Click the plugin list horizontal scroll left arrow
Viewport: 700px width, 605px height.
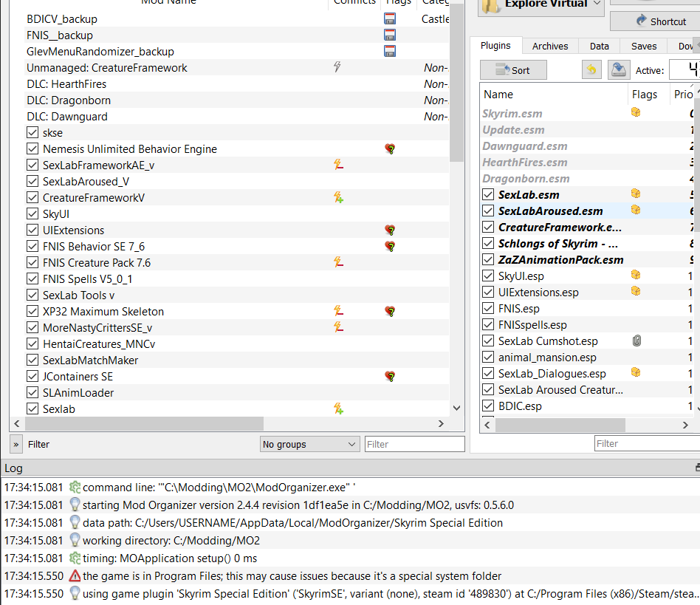(487, 425)
